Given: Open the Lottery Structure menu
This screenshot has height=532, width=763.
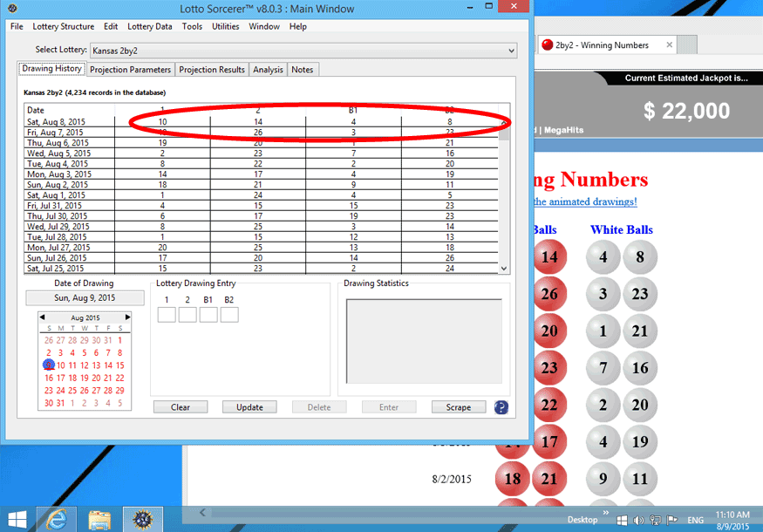Looking at the screenshot, I should point(64,26).
